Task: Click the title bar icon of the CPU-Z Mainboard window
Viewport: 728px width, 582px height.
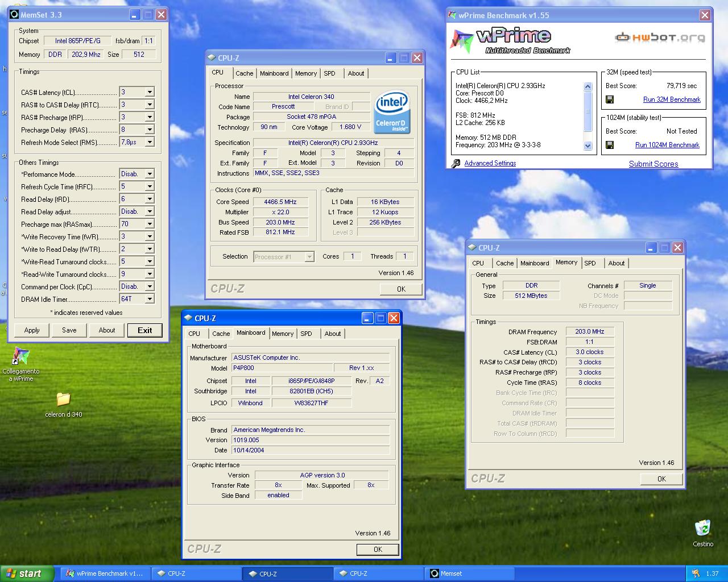Action: (188, 318)
